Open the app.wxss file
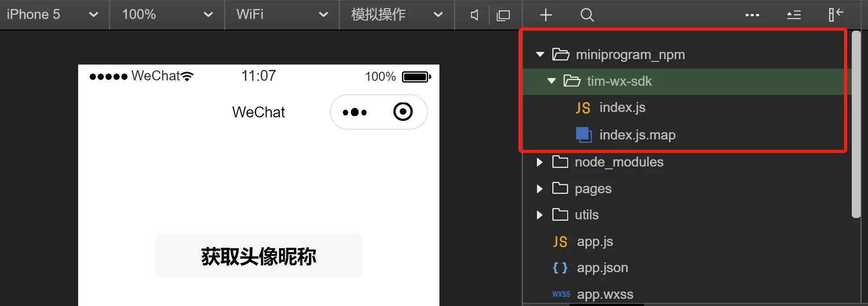 (x=605, y=294)
